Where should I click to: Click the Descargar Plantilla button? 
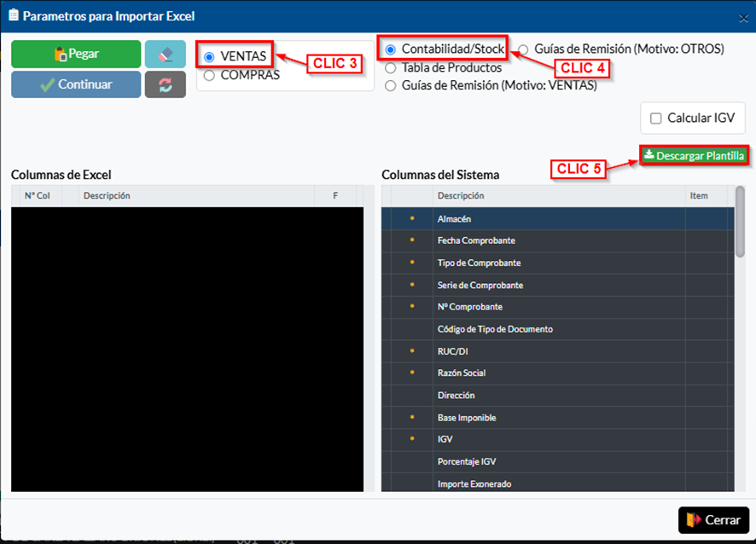tap(694, 155)
